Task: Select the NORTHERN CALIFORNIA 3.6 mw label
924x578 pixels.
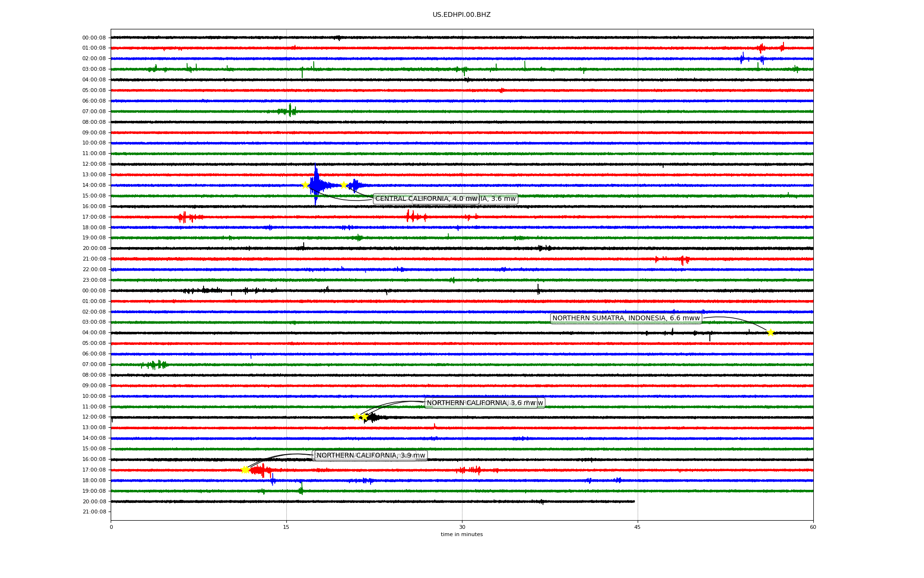Action: [481, 403]
